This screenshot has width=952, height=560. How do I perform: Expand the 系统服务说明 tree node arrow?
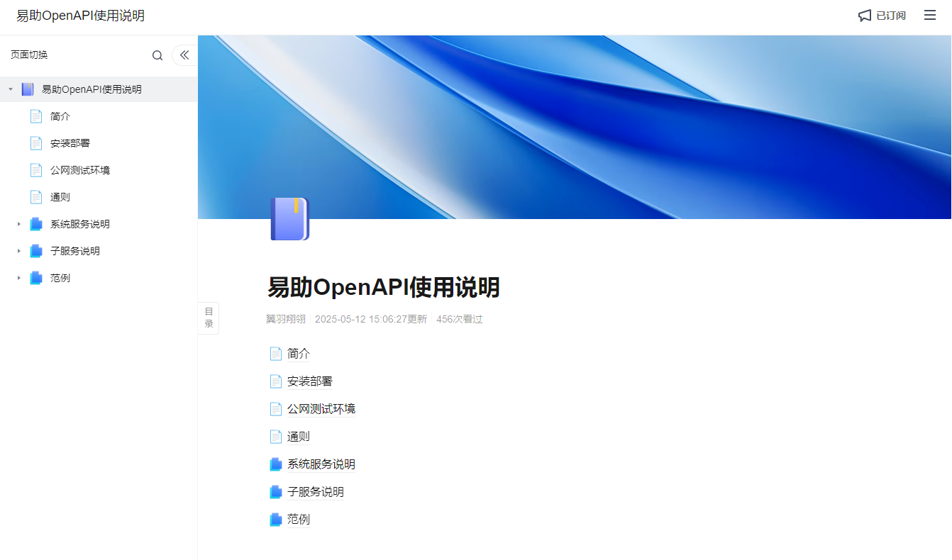click(x=19, y=224)
